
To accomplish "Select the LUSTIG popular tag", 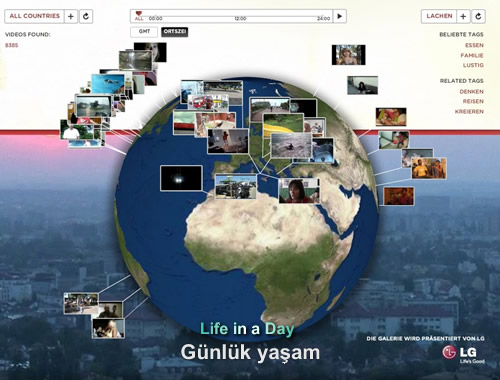I will 473,65.
